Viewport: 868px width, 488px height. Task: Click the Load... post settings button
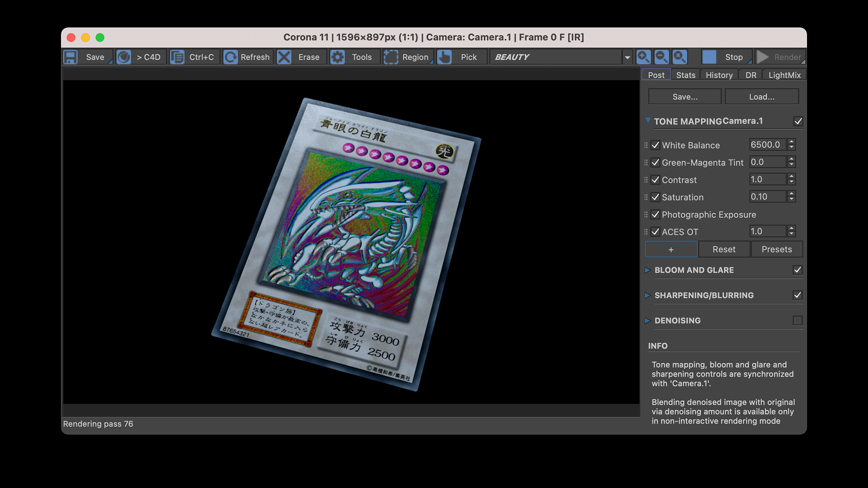[x=762, y=97]
